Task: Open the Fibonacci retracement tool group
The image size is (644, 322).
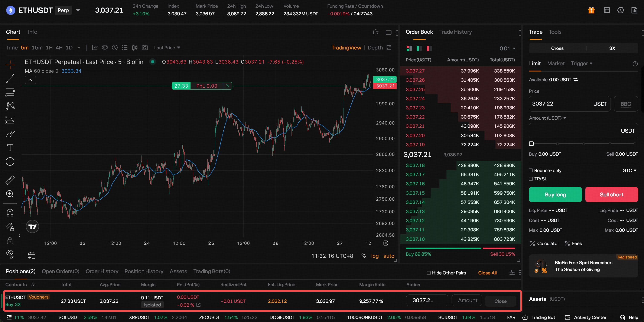Action: tap(10, 92)
